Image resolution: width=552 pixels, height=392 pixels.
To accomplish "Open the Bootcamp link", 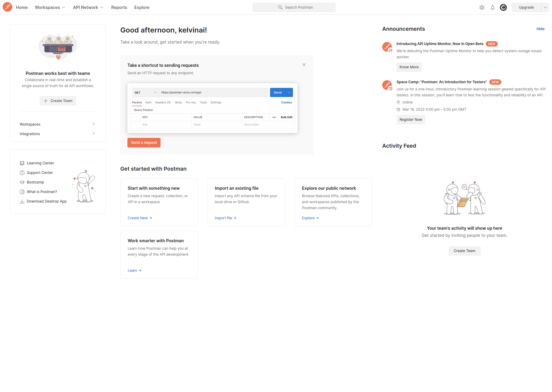I will click(x=35, y=182).
